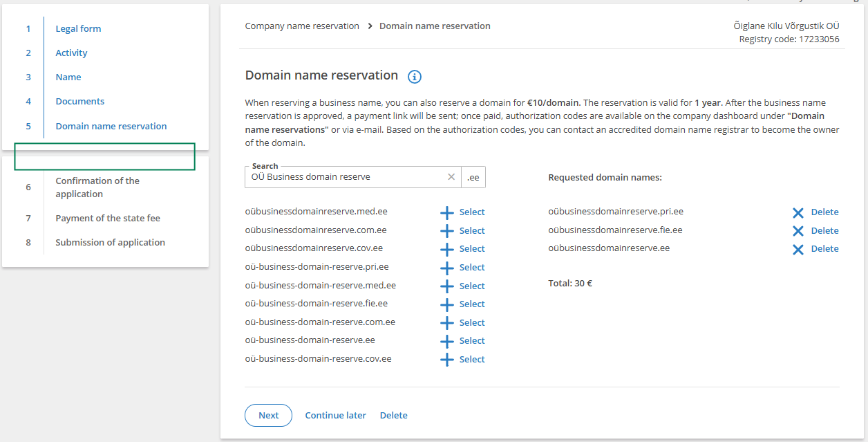Click Continue later link
Screen dimensions: 868x442
point(336,416)
